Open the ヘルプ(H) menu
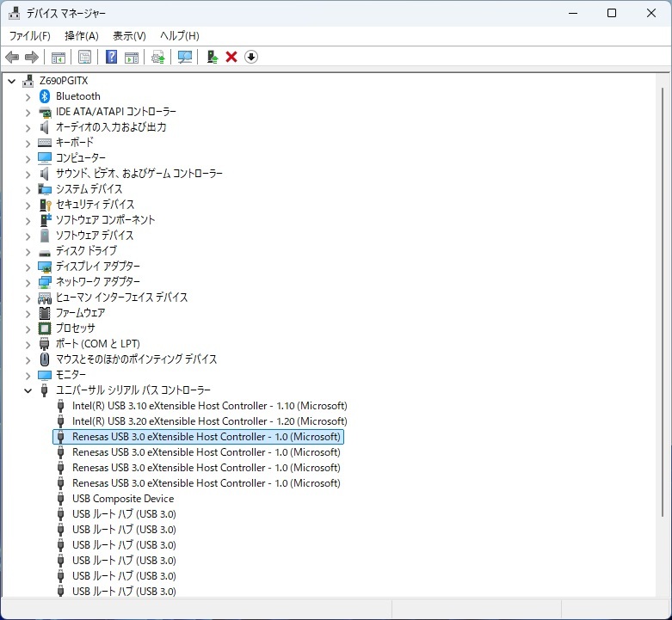Screen dimensions: 672x620 tap(179, 35)
